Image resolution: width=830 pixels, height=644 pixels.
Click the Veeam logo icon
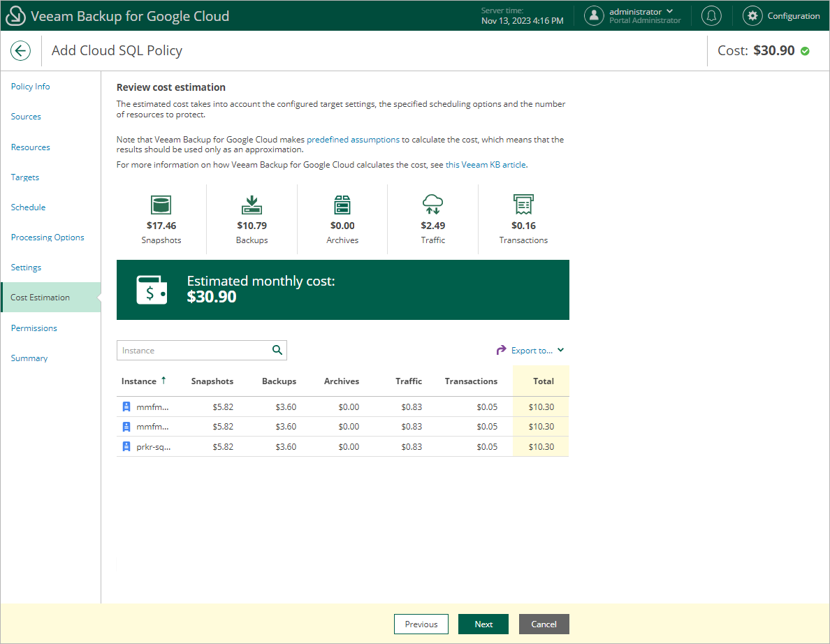tap(15, 16)
